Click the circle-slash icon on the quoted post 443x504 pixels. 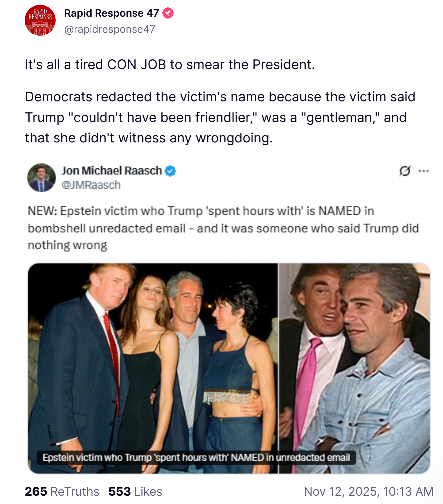[x=405, y=171]
